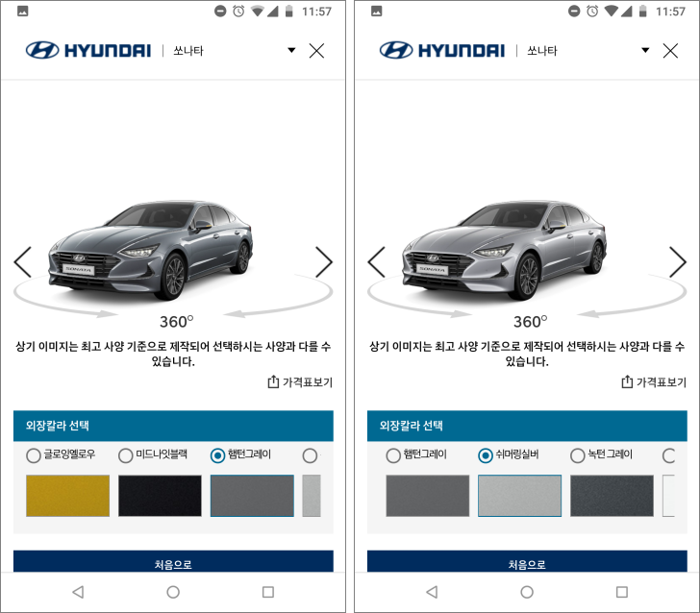Select the unlabeled fourth radio button in the left screen
The image size is (700, 613).
point(310,455)
